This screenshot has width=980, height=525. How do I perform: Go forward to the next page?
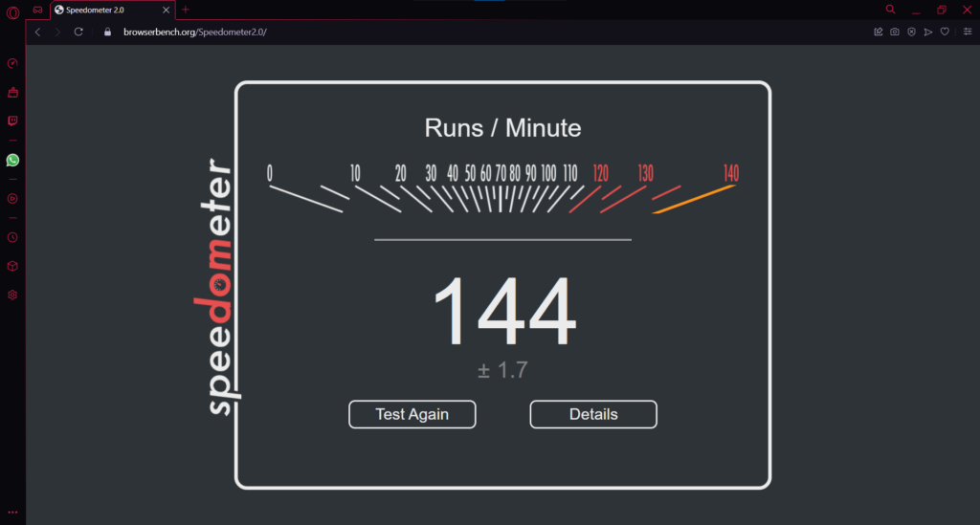(x=57, y=32)
